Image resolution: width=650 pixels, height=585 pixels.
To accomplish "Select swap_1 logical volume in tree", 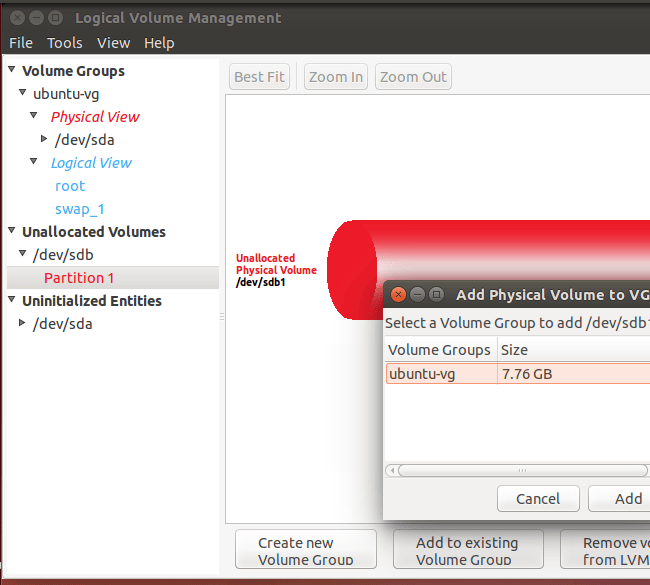I will [80, 209].
